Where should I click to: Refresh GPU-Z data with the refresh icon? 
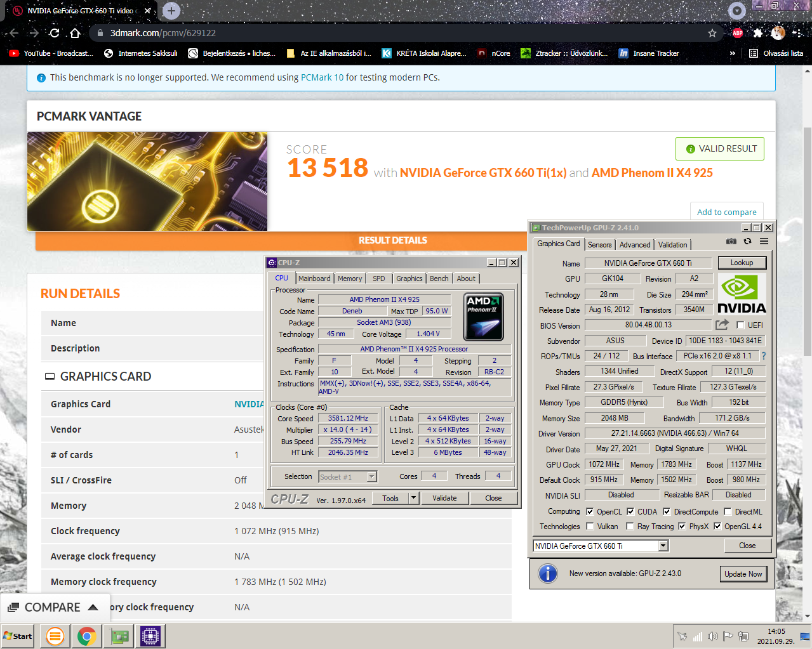[x=748, y=241]
